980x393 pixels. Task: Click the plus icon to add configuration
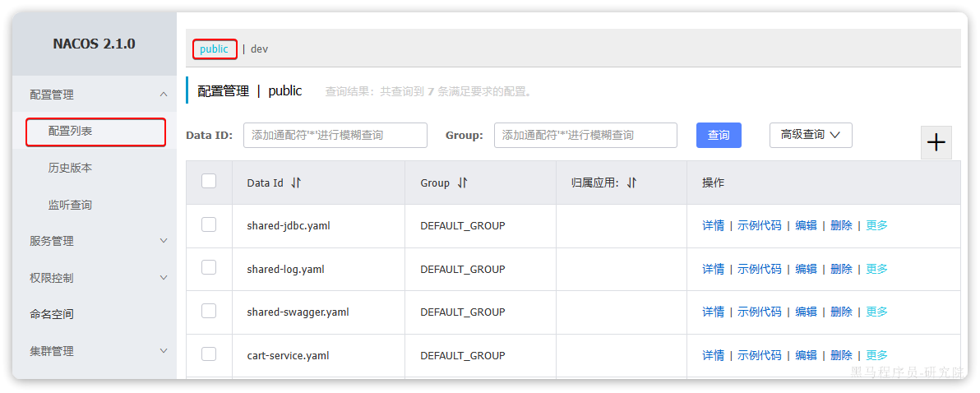pos(936,143)
